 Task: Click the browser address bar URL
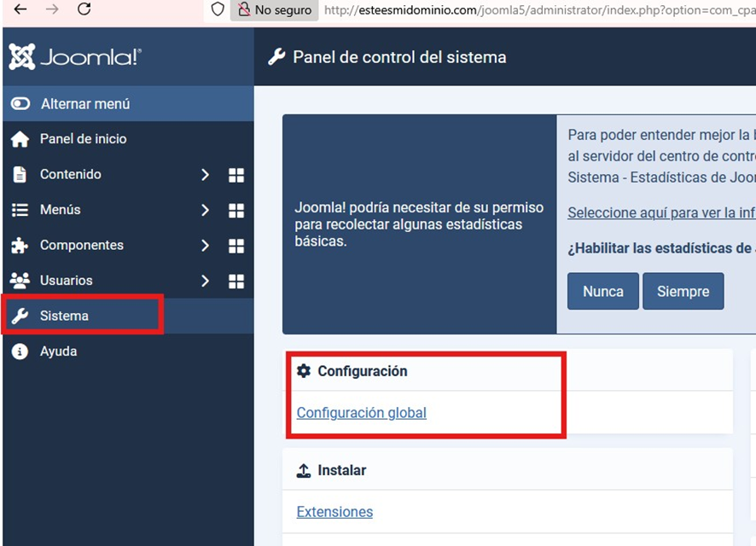coord(539,9)
